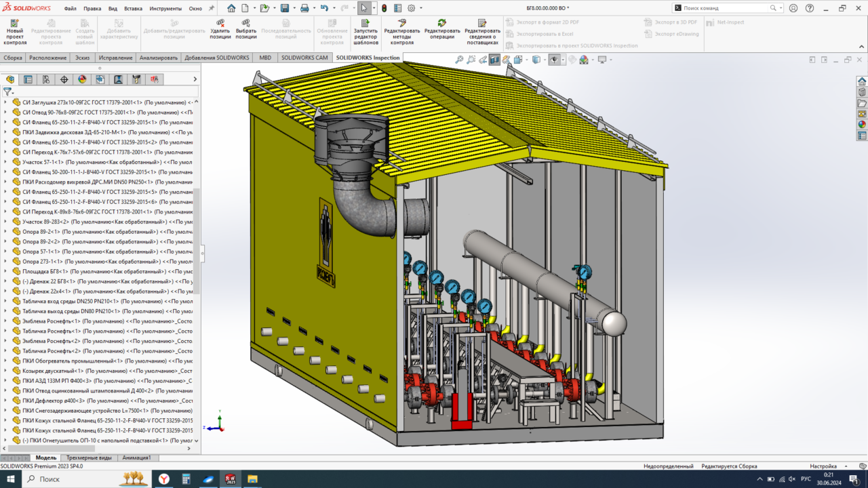Open the Hide/Show Items dropdown arrow
868x488 pixels.
[x=563, y=60]
